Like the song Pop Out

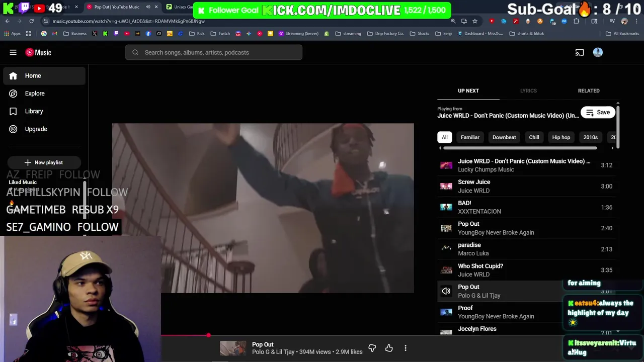click(x=389, y=348)
